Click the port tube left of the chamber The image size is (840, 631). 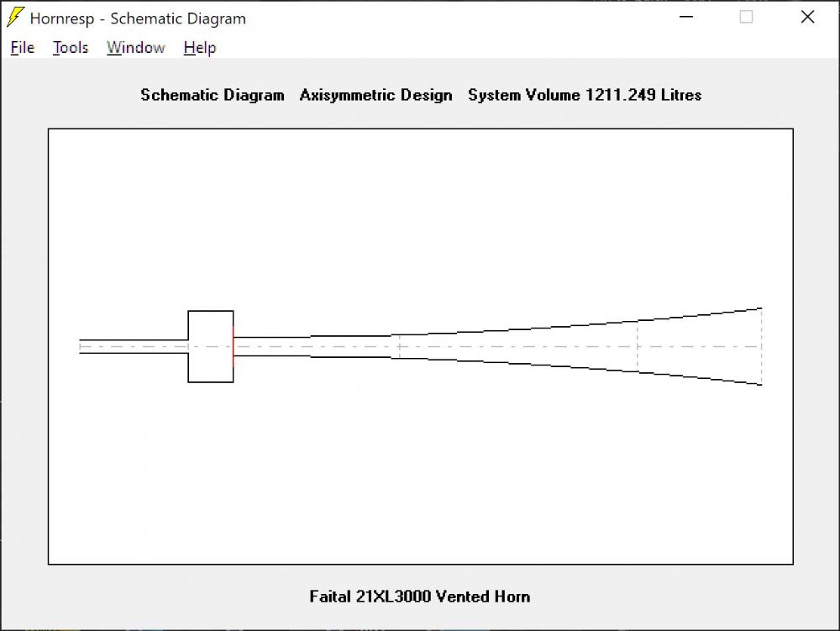point(134,346)
